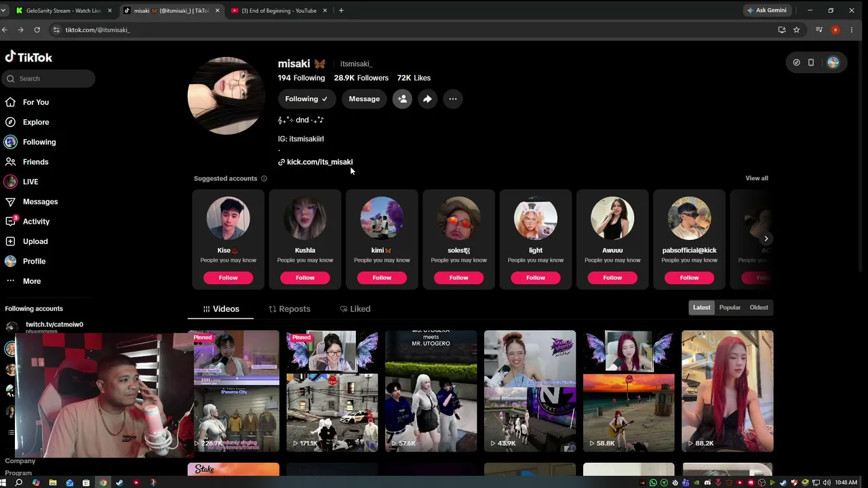Open Windows taskbar search
The width and height of the screenshot is (868, 488).
point(19,483)
